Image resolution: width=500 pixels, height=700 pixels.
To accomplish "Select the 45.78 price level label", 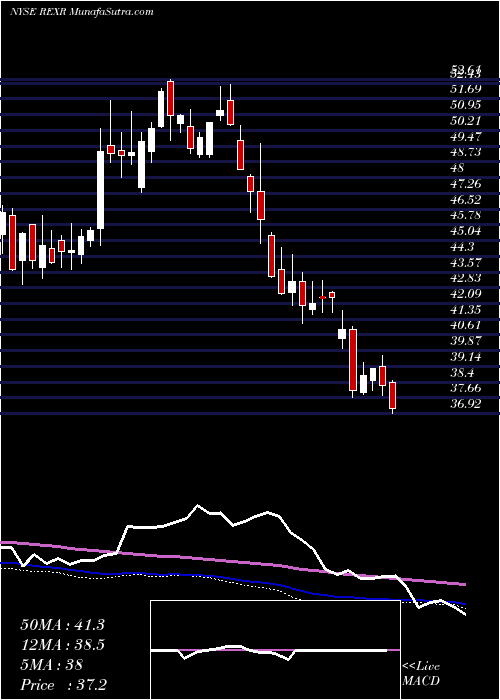I will pos(465,215).
